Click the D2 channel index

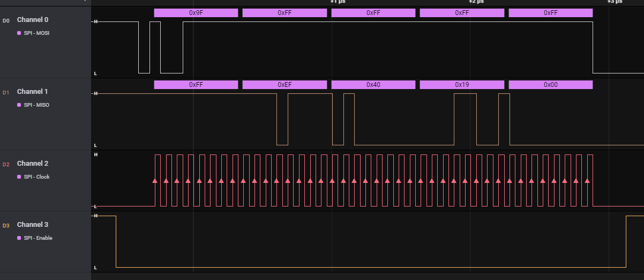[x=6, y=164]
